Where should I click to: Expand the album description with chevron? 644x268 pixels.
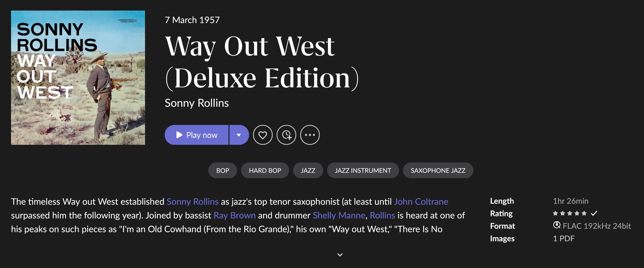click(340, 255)
